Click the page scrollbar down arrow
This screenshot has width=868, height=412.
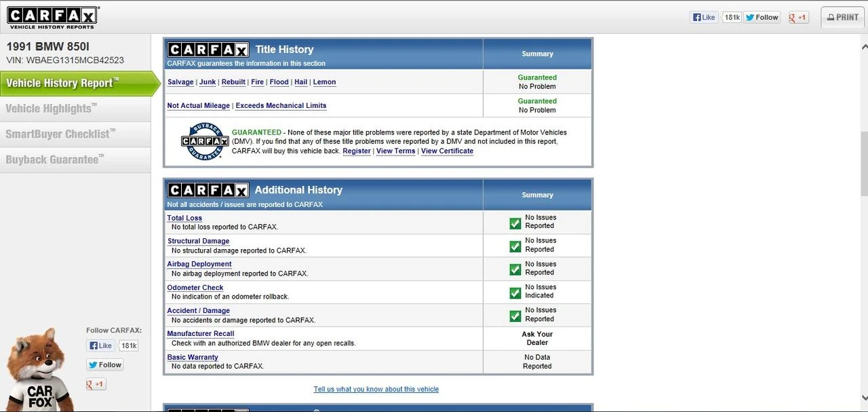pyautogui.click(x=863, y=398)
